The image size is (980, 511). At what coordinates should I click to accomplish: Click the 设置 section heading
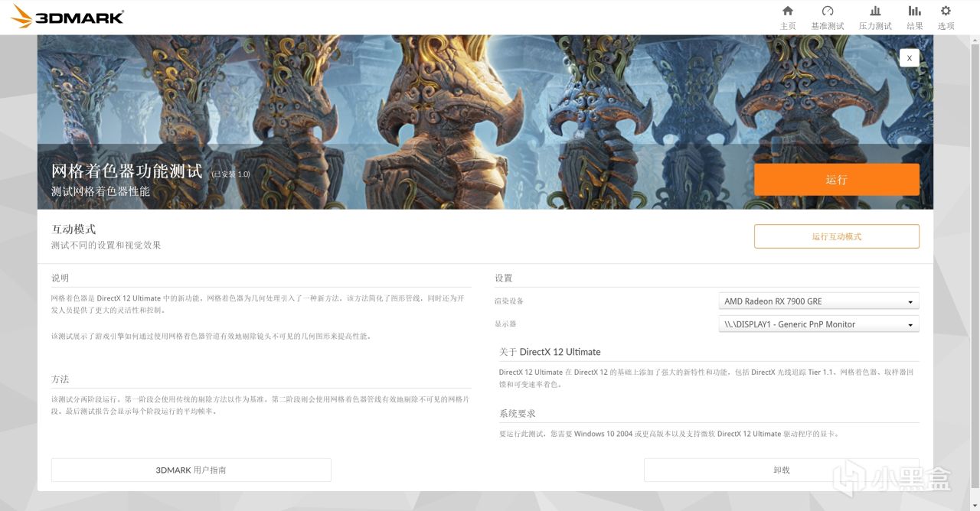(504, 278)
